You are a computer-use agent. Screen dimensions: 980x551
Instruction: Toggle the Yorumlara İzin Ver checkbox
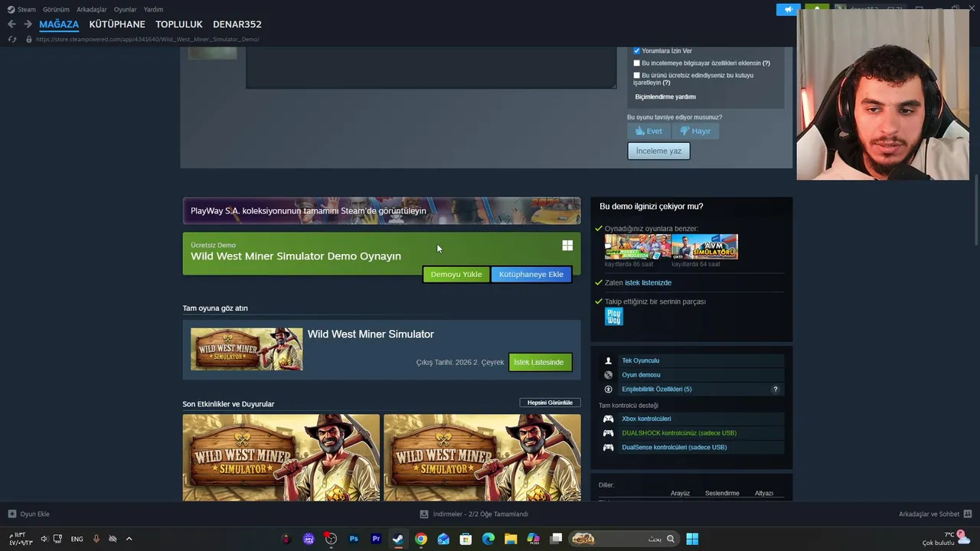click(x=636, y=51)
